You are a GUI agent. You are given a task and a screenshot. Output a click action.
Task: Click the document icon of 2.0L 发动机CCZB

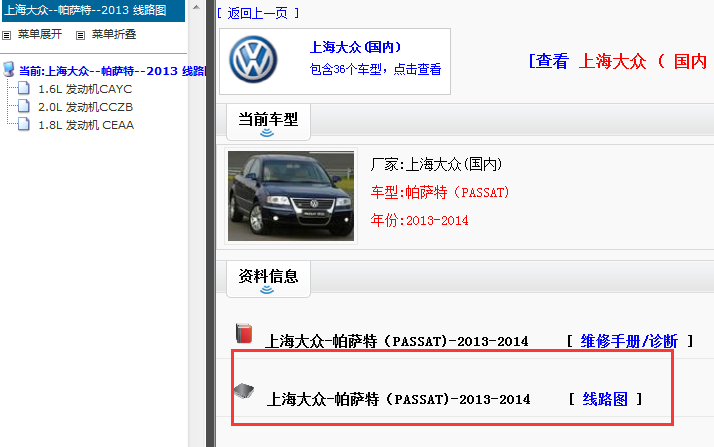(x=24, y=106)
